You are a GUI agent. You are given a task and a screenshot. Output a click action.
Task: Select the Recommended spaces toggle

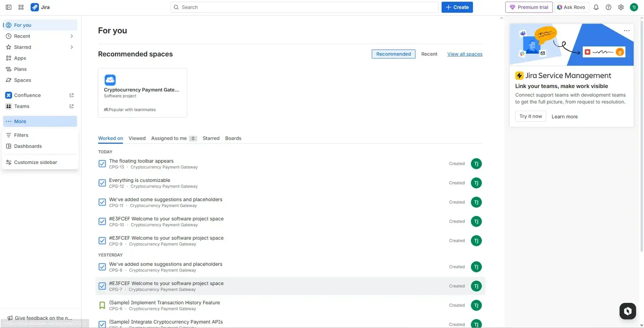point(393,54)
